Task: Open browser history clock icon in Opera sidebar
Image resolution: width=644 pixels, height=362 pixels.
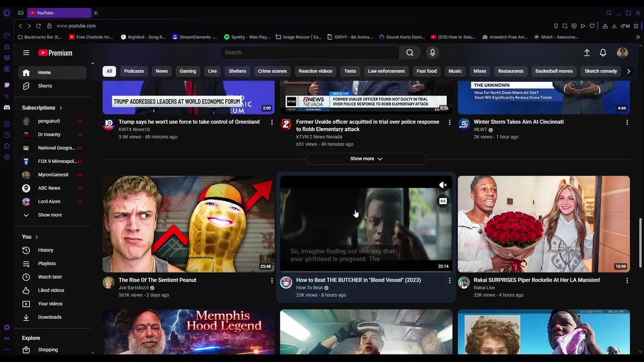Action: pos(7,135)
